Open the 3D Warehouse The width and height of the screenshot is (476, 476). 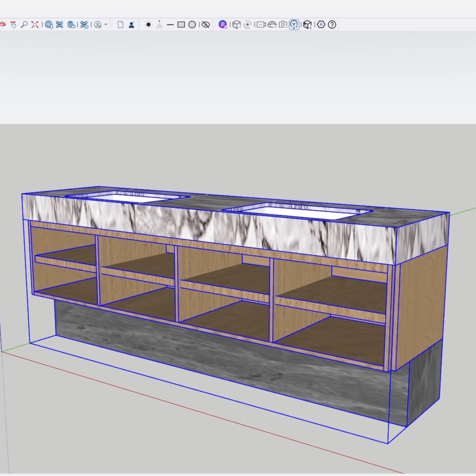click(49, 25)
